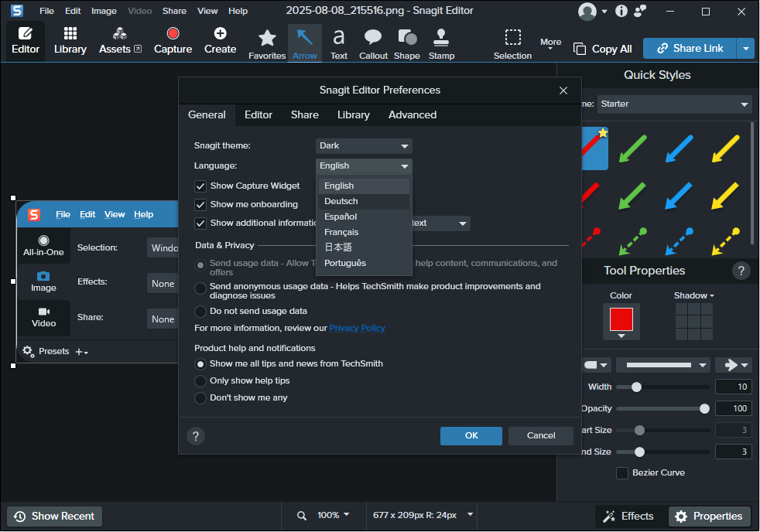760x532 pixels.
Task: Click the zoom magnifier icon in status bar
Action: pos(302,516)
